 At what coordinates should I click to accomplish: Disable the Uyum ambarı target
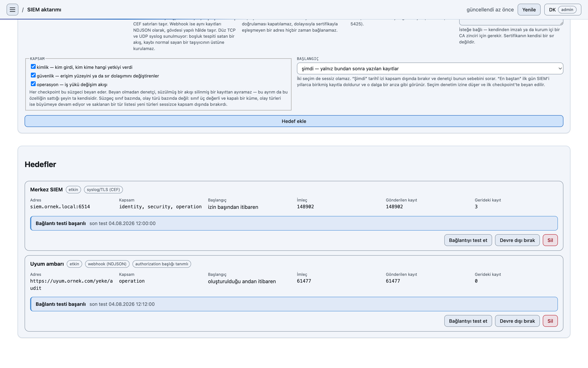(517, 321)
